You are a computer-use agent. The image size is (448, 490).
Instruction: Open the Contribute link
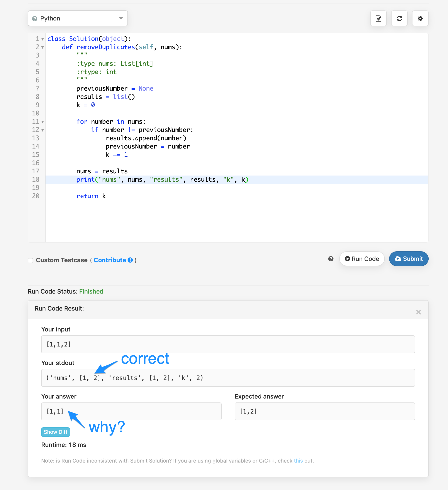[110, 260]
